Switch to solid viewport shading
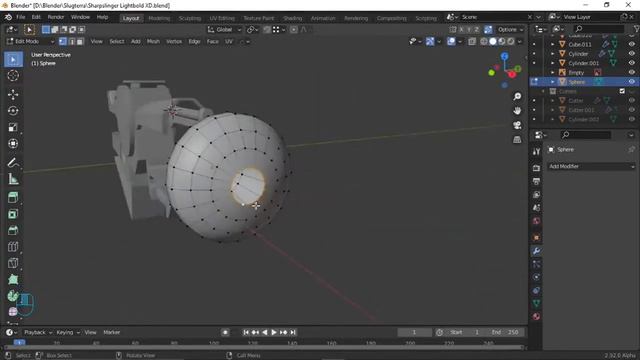 [x=493, y=41]
